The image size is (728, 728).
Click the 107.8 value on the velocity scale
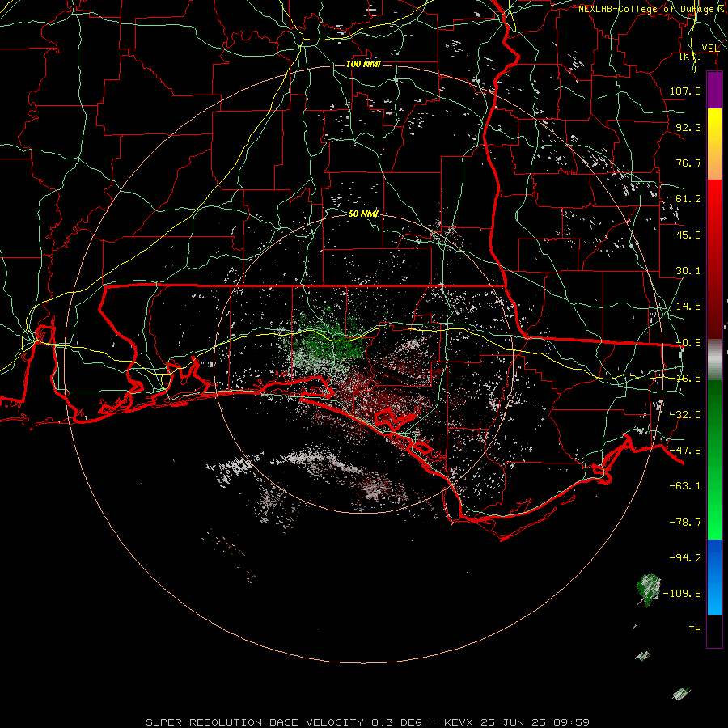point(685,91)
